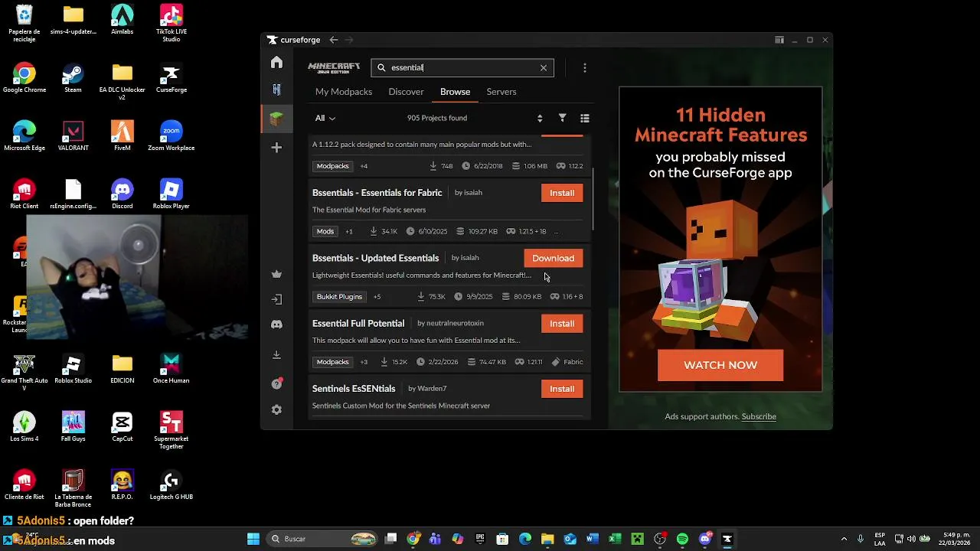Open Microsoft Excel from taskbar
Screen dimensions: 980x551
(x=615, y=539)
